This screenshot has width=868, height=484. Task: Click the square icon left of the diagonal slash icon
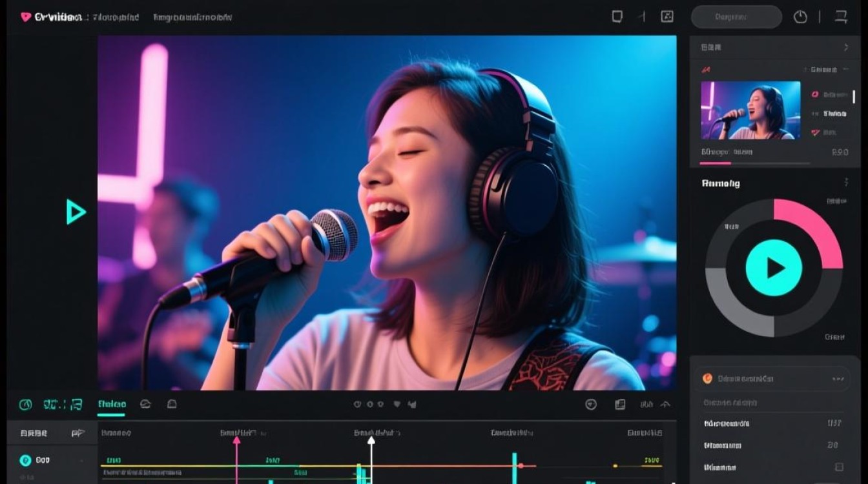pyautogui.click(x=617, y=17)
